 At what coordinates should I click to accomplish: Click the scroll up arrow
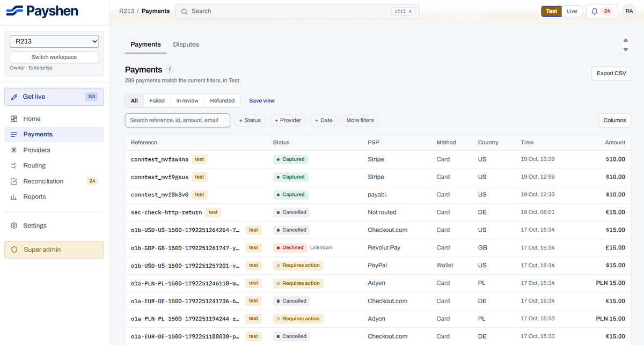[x=626, y=40]
